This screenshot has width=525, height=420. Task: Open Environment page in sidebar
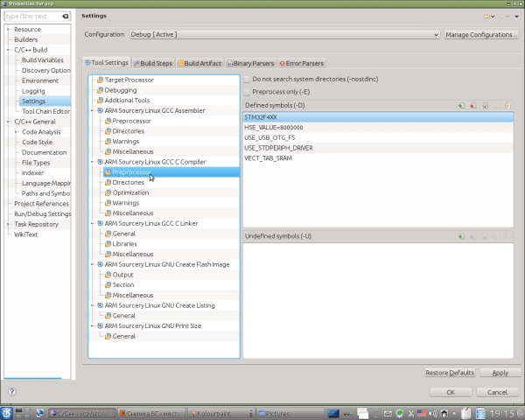[x=40, y=80]
